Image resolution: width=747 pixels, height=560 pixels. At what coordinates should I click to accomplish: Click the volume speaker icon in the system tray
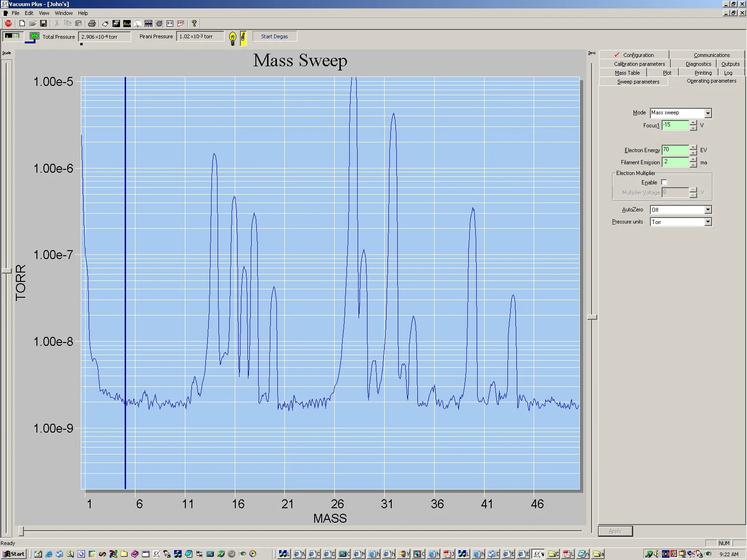coord(656,554)
